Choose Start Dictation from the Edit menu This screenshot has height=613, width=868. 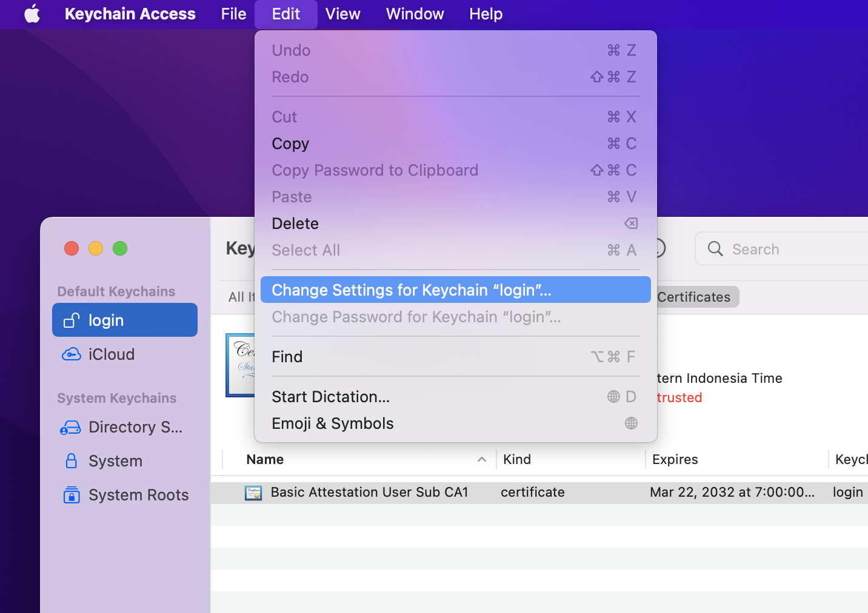click(455, 397)
